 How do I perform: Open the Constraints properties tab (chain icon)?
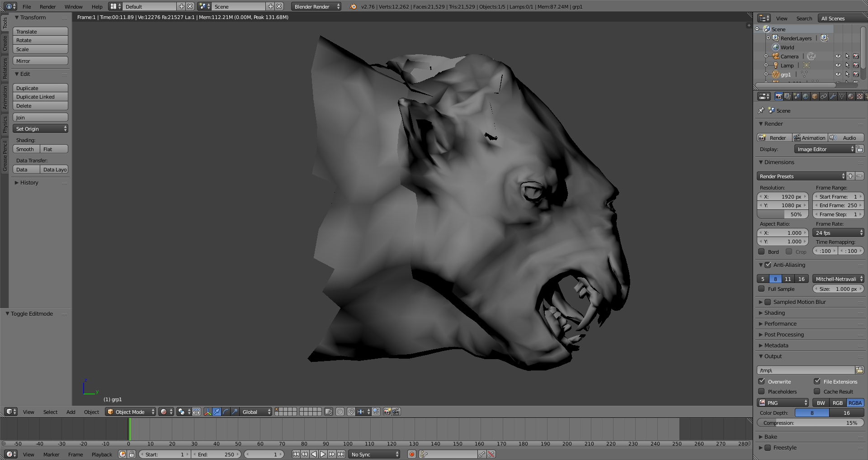(x=824, y=96)
